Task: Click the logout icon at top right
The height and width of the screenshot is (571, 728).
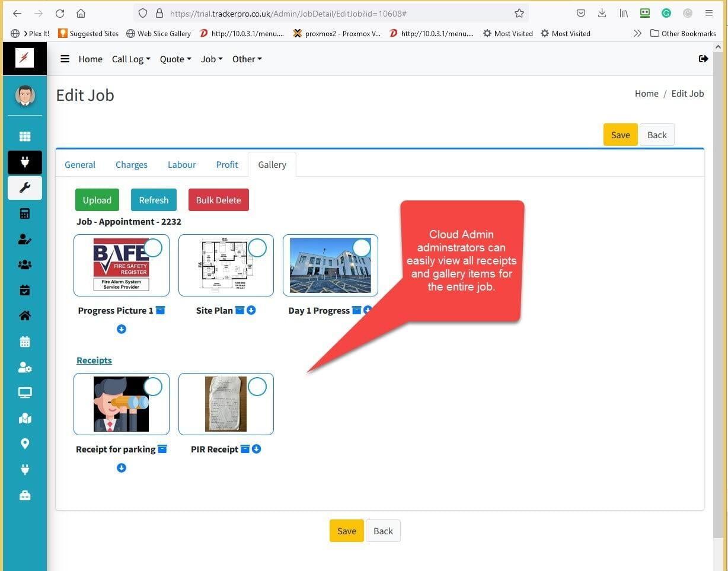Action: pyautogui.click(x=703, y=59)
